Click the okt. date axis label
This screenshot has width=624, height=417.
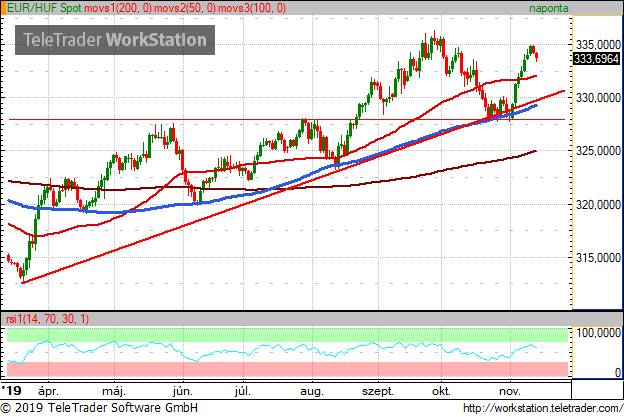pos(441,391)
